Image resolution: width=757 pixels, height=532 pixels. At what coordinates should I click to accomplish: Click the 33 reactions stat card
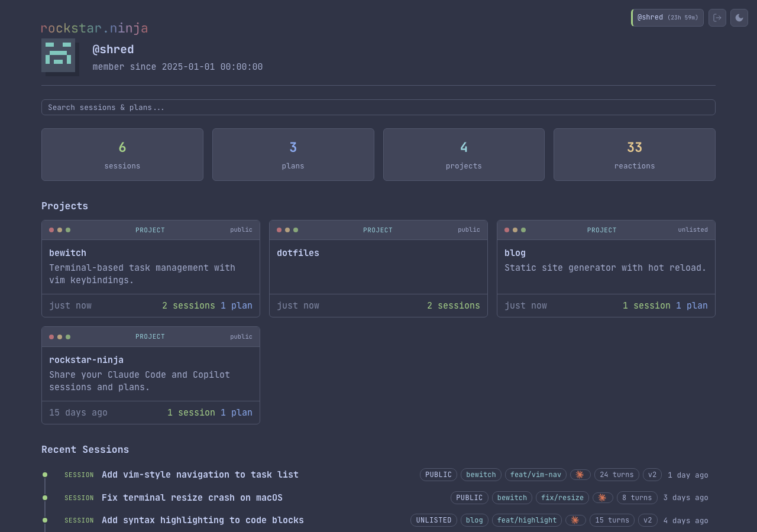tap(634, 154)
